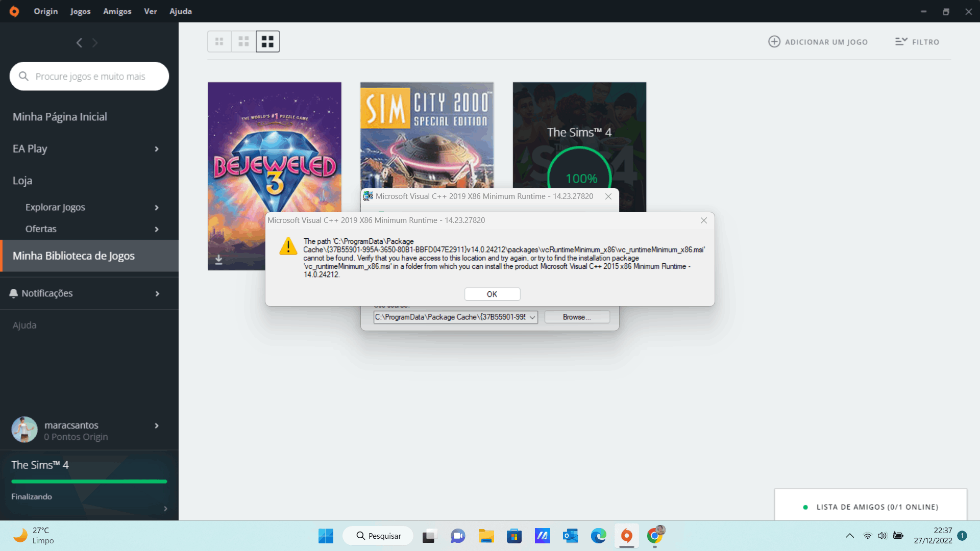Click the Bejeweled 3 download icon

pos(218,260)
